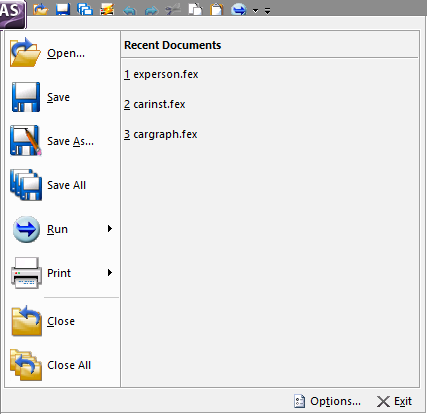Click the Save All icon in quick access toolbar

tap(85, 9)
